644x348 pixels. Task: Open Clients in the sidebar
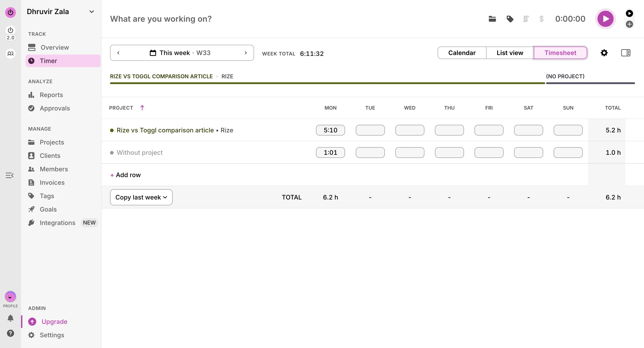click(63, 156)
